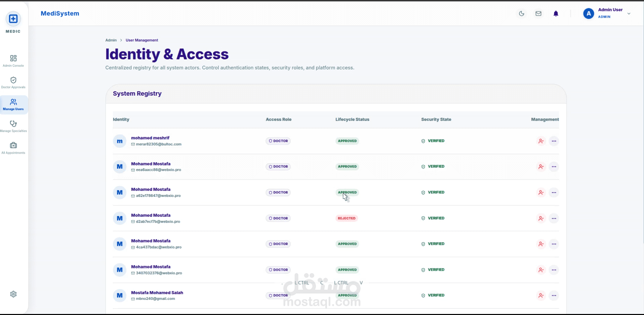Go to Doctor Approvals page
Screen dimensions: 644x315
click(x=13, y=83)
